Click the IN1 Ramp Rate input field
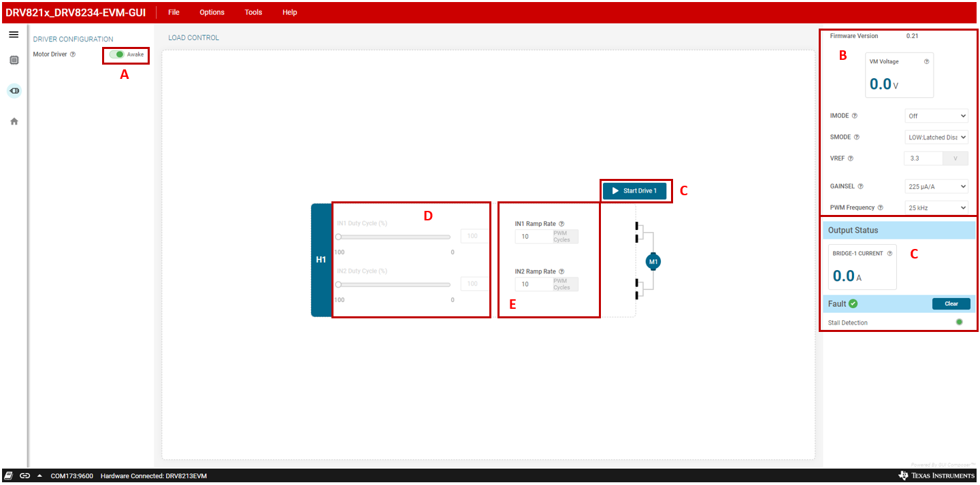Screen dimensions: 980x485 (533, 237)
